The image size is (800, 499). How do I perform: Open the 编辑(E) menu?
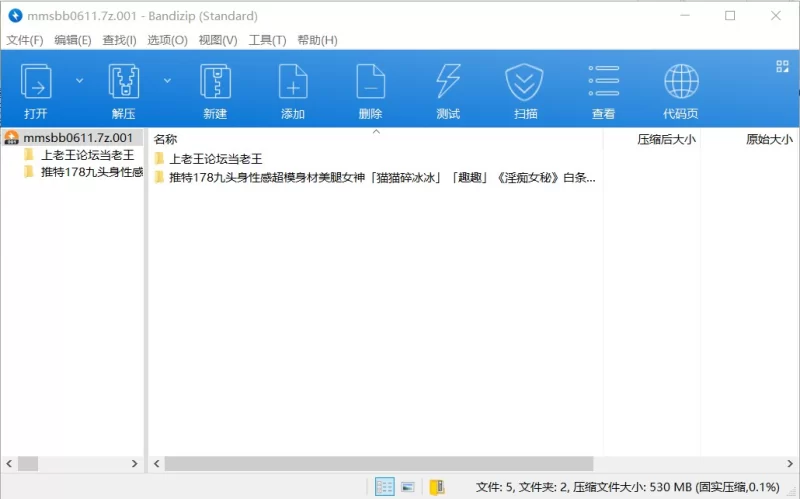point(73,40)
